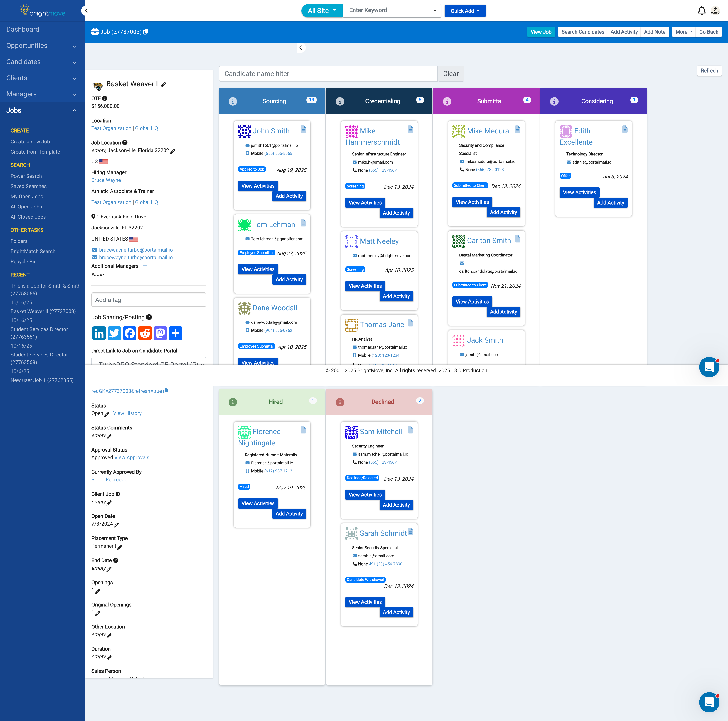This screenshot has width=728, height=721.
Task: Share job on Mastodon icon
Action: (x=160, y=333)
